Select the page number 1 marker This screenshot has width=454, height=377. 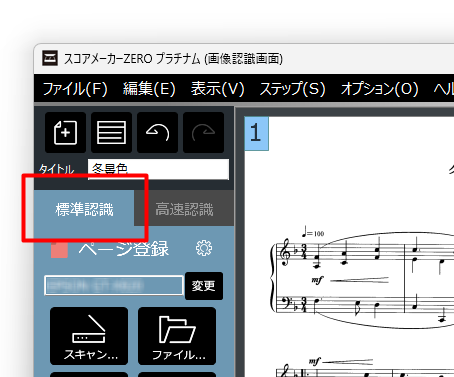click(256, 133)
